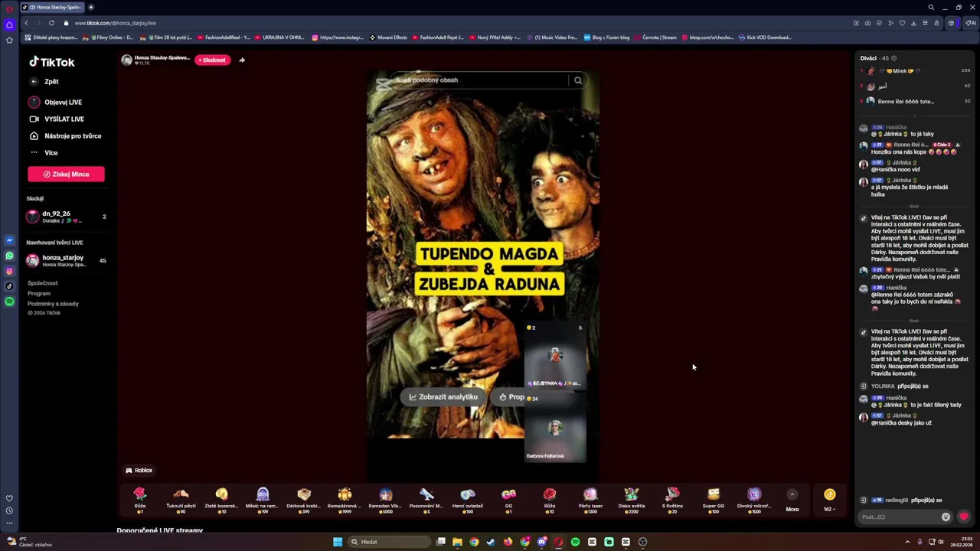Screen dimensions: 980x551
Task: Open top viewer Renne Rei 6666 tote
Action: (x=916, y=101)
